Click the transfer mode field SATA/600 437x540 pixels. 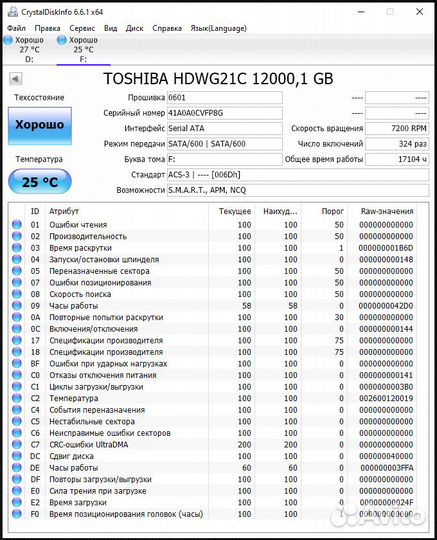(x=225, y=144)
